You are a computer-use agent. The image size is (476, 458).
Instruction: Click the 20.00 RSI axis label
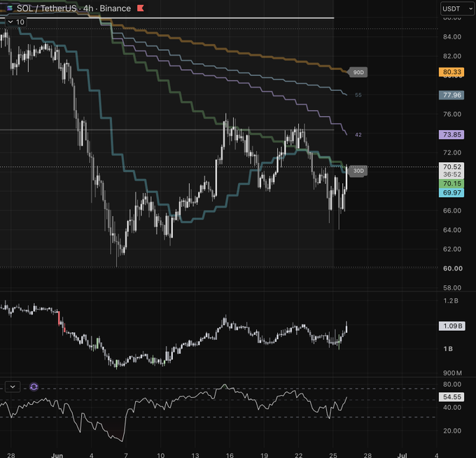coord(452,431)
